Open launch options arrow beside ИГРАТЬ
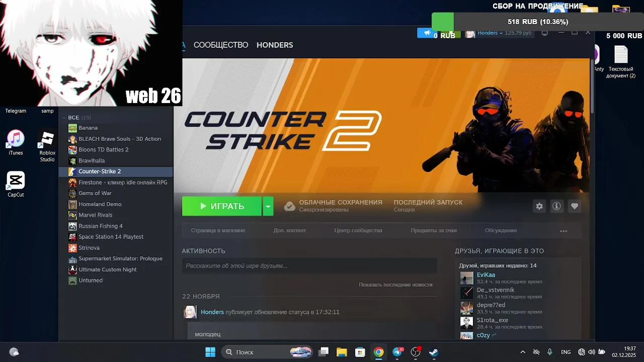Image resolution: width=644 pixels, height=362 pixels. pos(268,206)
